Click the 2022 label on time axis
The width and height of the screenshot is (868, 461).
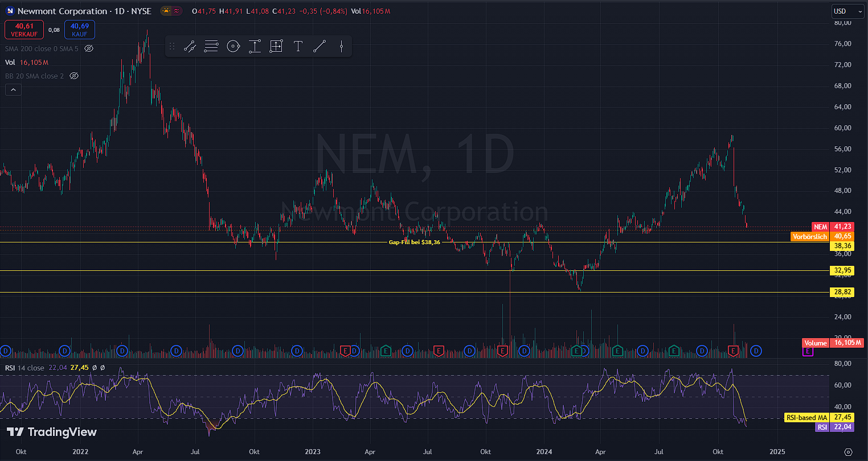80,452
